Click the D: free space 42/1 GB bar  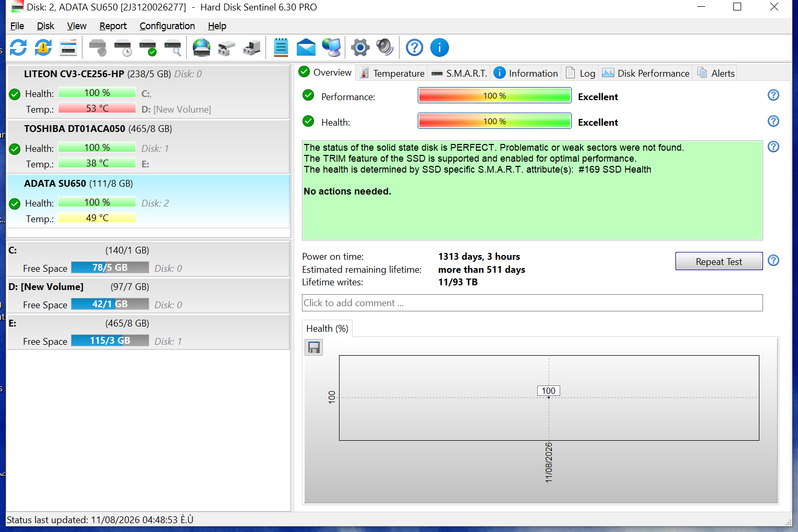(110, 304)
